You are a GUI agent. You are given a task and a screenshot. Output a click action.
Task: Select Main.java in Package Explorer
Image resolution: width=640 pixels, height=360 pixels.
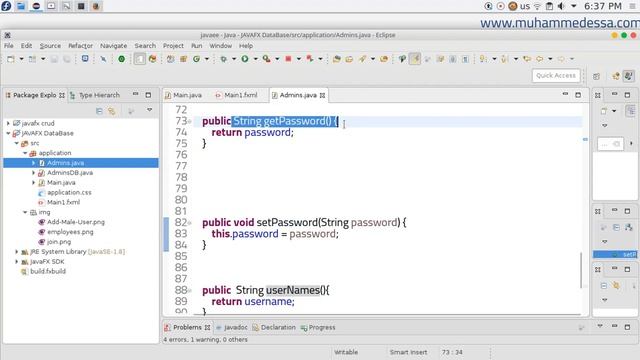pyautogui.click(x=61, y=182)
